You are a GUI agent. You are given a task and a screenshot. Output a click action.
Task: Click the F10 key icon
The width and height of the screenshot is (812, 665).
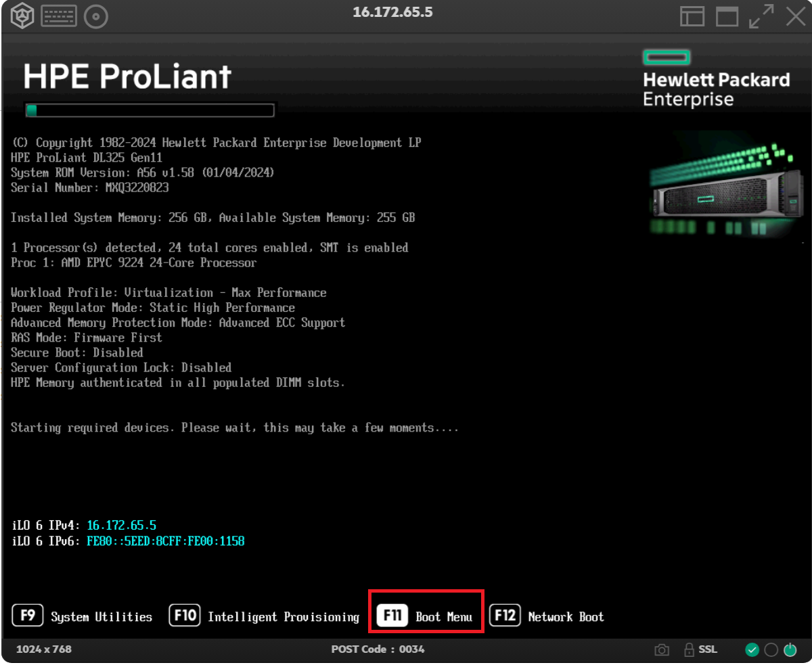185,616
